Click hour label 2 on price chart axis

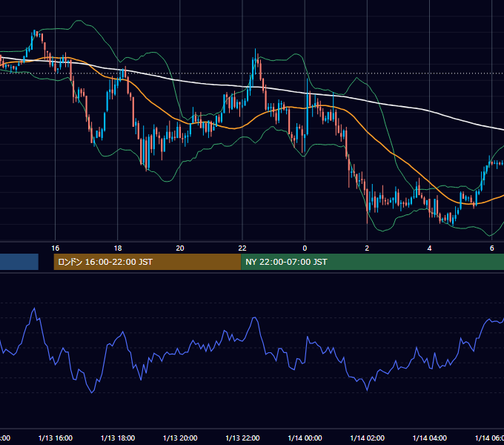[x=367, y=248]
